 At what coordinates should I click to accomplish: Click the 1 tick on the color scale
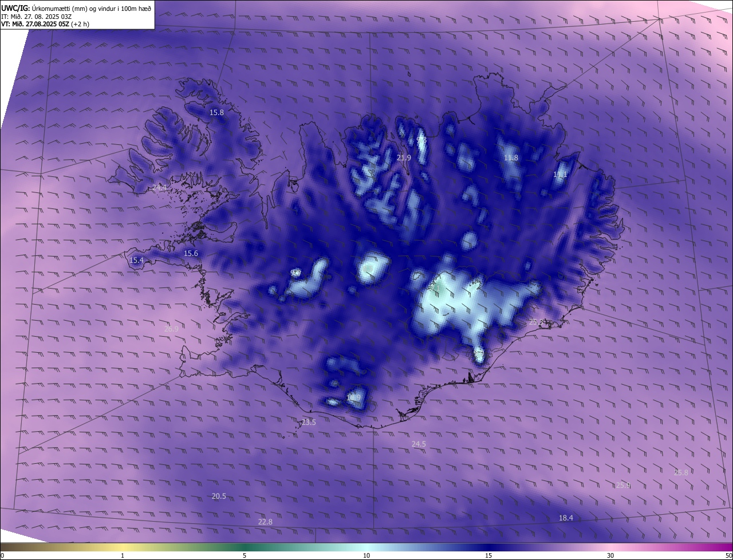[123, 555]
